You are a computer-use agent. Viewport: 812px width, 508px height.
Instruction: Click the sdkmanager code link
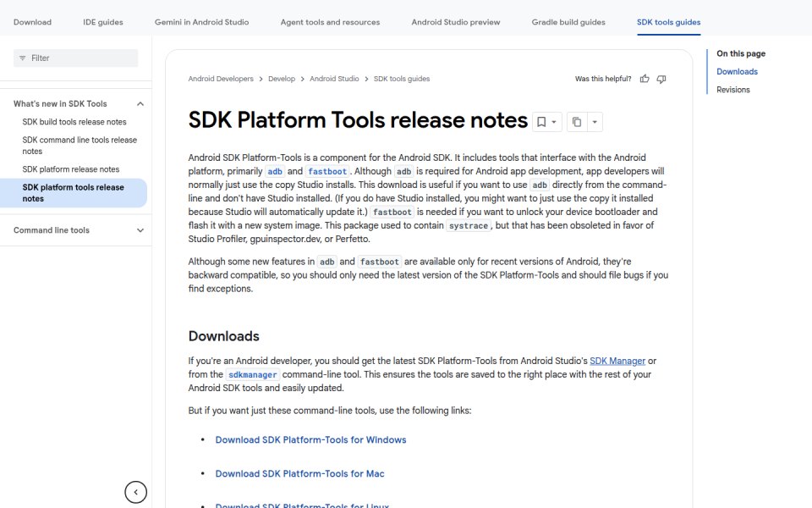[253, 375]
